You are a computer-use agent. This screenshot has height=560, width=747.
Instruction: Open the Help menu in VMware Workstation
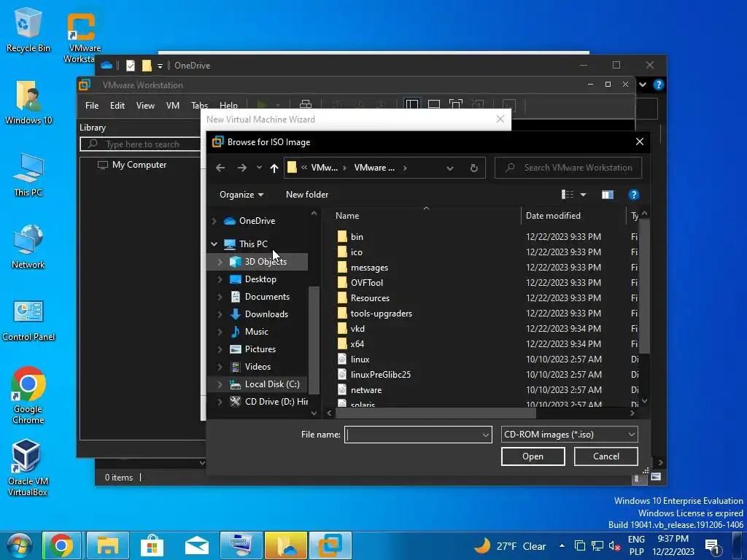click(x=228, y=105)
